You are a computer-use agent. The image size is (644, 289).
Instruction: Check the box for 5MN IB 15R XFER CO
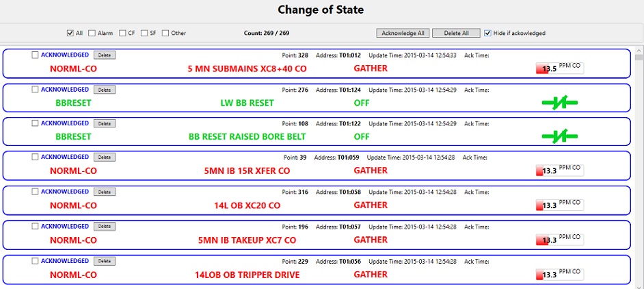coord(36,157)
